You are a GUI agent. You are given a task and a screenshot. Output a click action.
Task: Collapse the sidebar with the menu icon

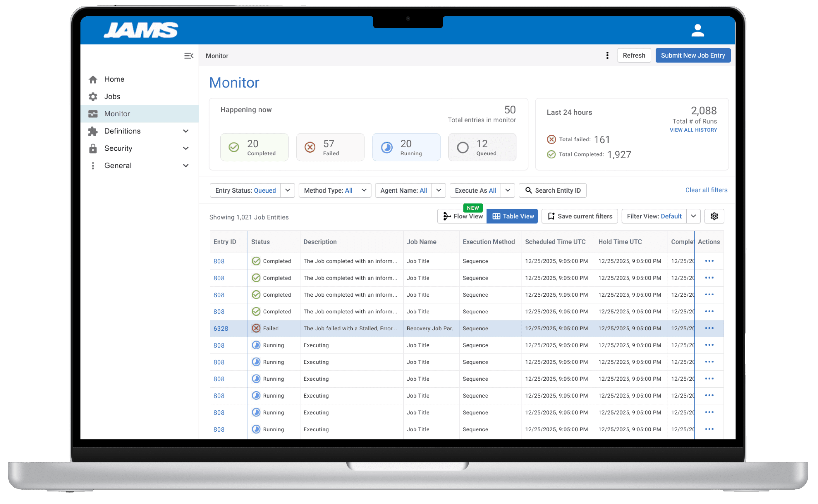pos(188,56)
